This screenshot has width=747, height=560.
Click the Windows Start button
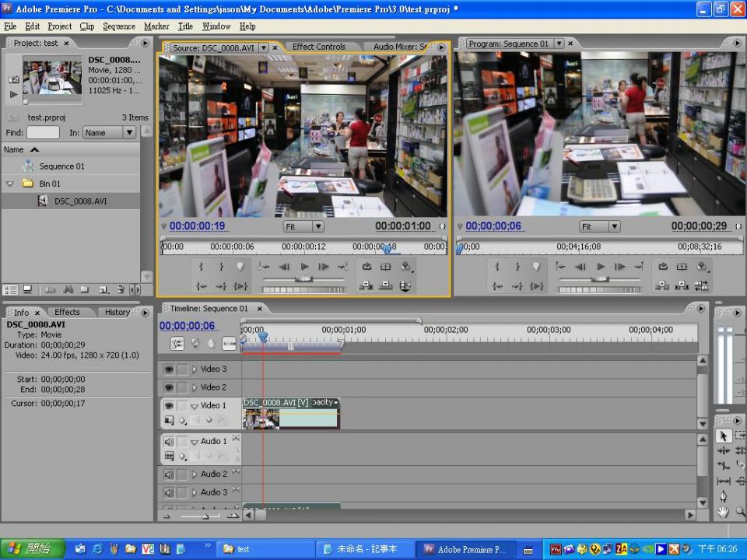point(28,548)
